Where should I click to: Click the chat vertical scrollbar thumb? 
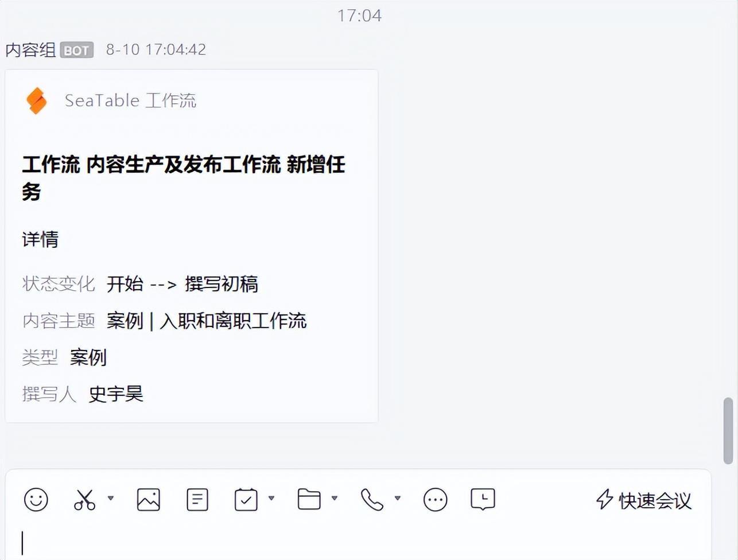coord(728,430)
